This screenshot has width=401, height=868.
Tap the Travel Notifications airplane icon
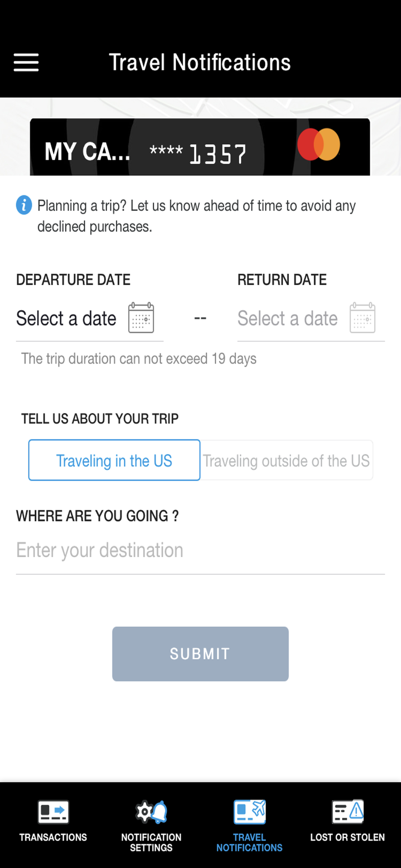click(x=250, y=812)
